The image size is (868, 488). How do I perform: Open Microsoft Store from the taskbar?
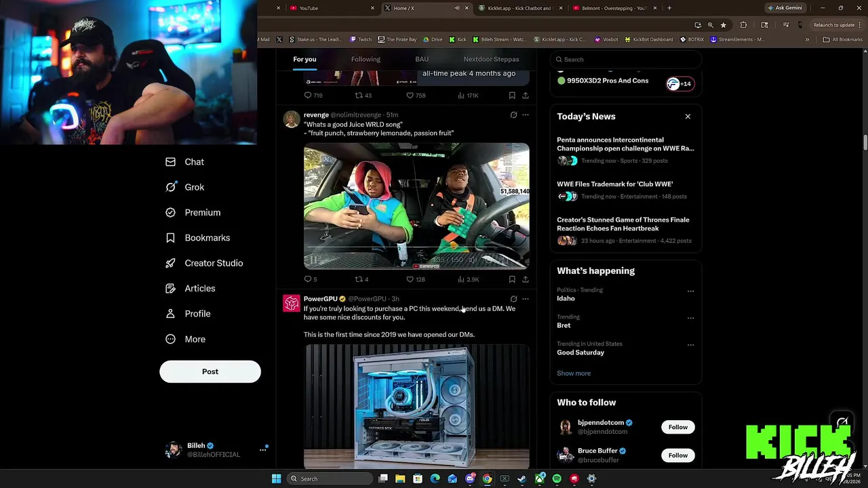coord(418,479)
